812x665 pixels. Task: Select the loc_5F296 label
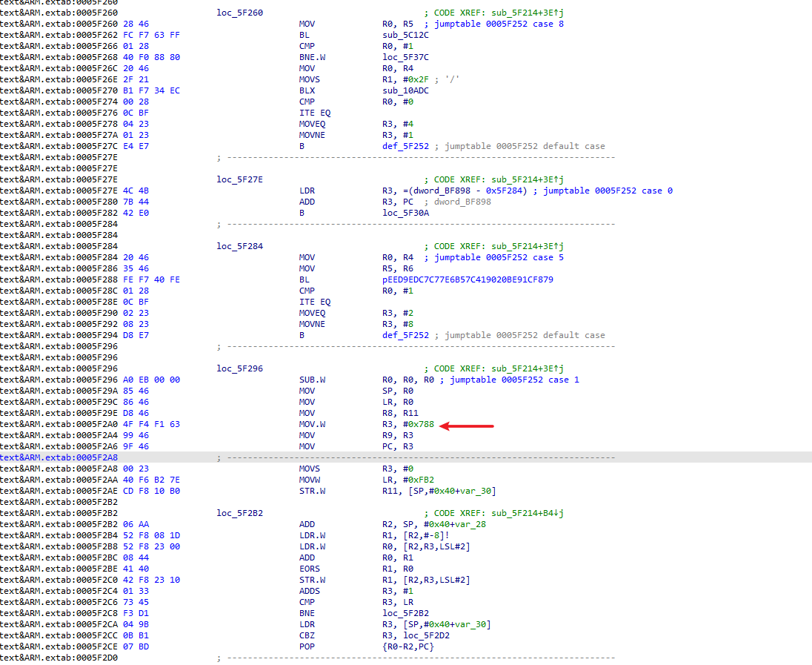pyautogui.click(x=239, y=368)
